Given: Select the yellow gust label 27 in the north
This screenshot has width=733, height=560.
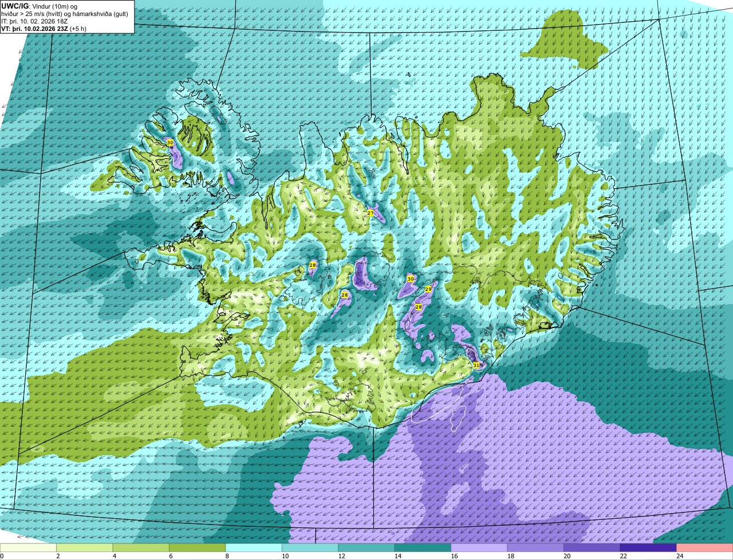Looking at the screenshot, I should 371,213.
